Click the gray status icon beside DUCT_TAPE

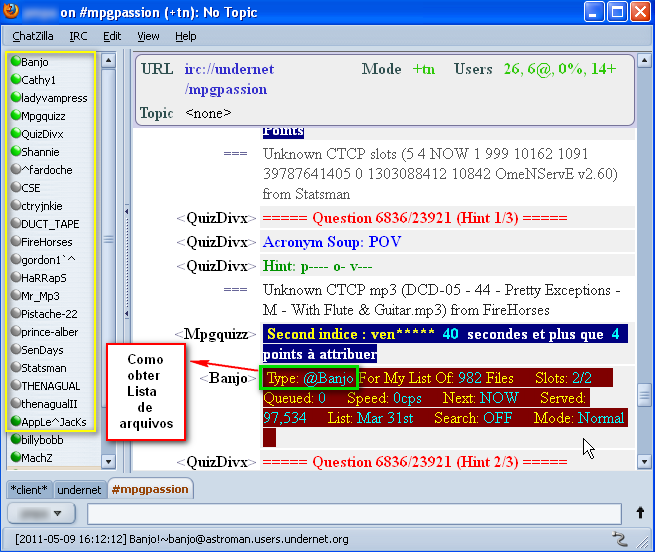[x=16, y=223]
